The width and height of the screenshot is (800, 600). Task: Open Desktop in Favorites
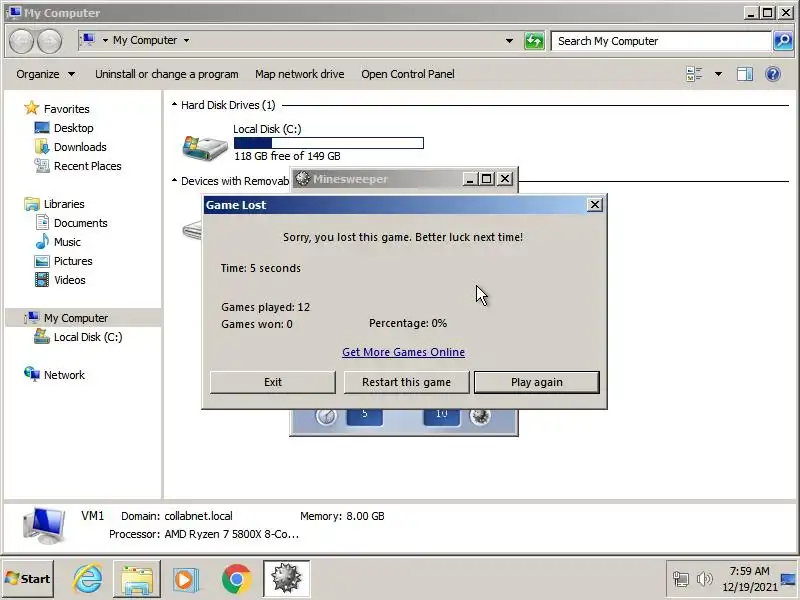pyautogui.click(x=73, y=128)
